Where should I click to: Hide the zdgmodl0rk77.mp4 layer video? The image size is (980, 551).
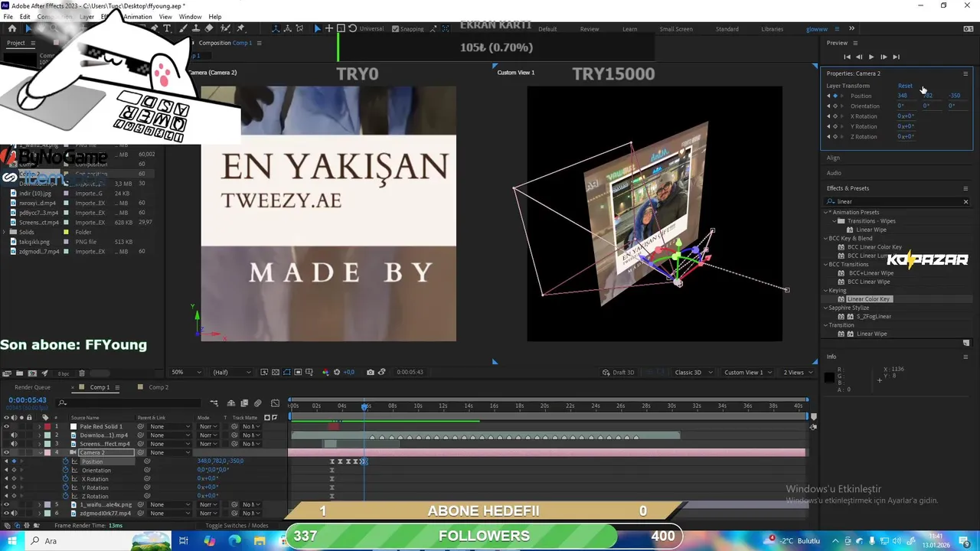click(6, 514)
